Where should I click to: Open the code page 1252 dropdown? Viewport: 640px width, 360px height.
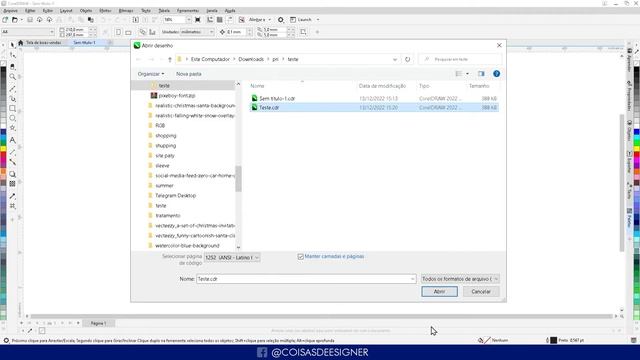point(232,258)
